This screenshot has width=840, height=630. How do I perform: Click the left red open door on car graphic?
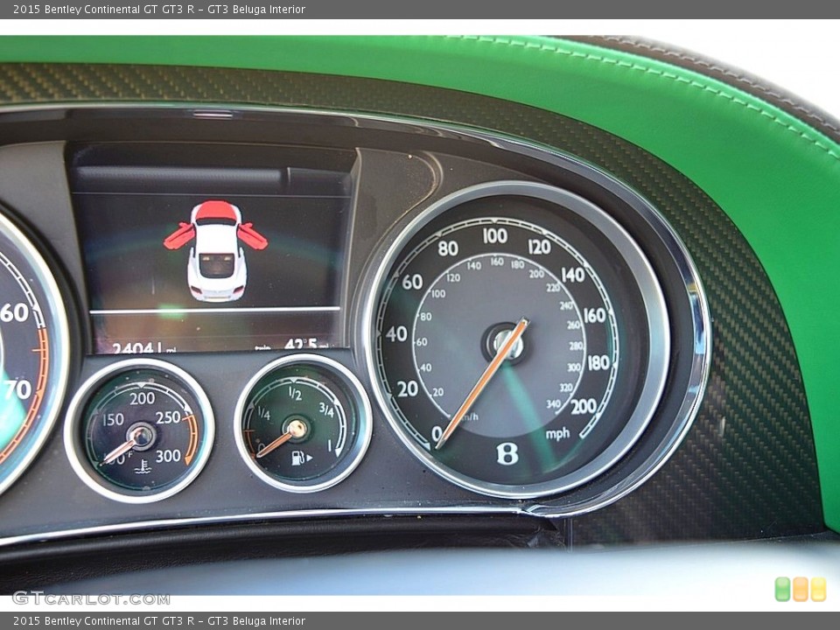pos(178,236)
